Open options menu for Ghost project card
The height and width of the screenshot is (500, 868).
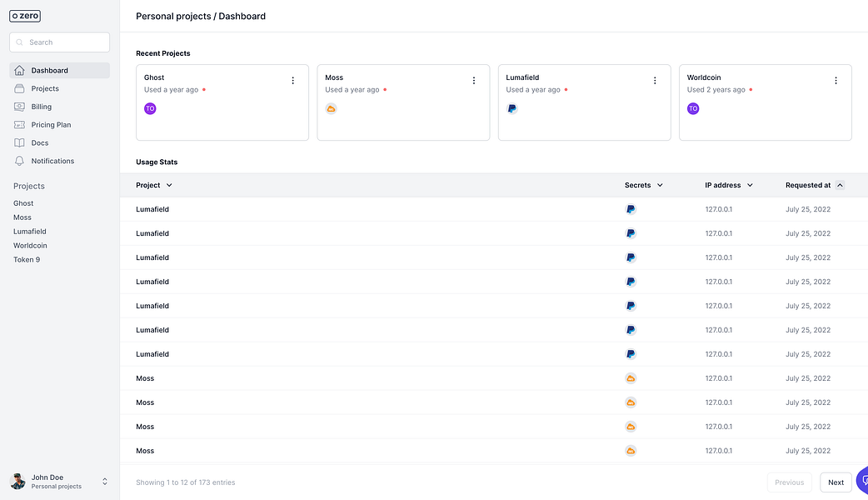[x=293, y=81]
